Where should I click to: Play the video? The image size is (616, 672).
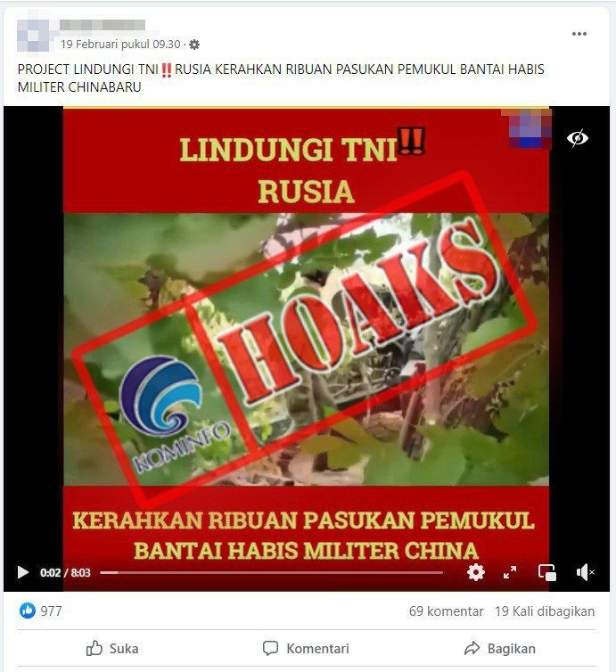pos(22,572)
